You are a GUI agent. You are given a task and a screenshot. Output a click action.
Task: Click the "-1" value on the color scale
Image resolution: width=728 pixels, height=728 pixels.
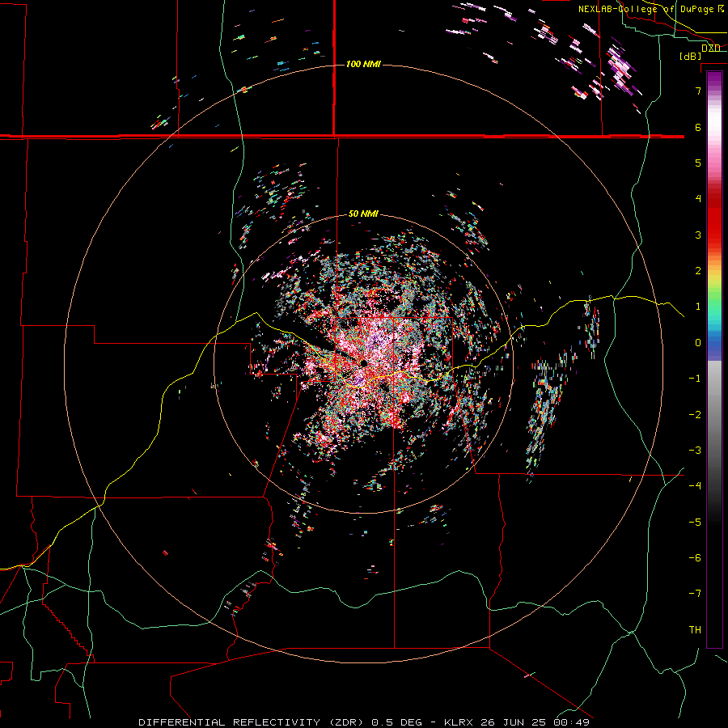(695, 379)
